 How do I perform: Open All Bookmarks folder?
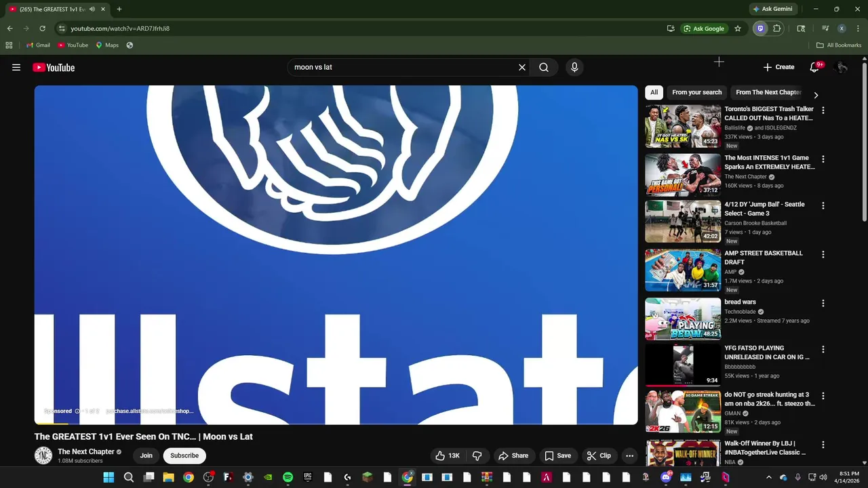839,45
